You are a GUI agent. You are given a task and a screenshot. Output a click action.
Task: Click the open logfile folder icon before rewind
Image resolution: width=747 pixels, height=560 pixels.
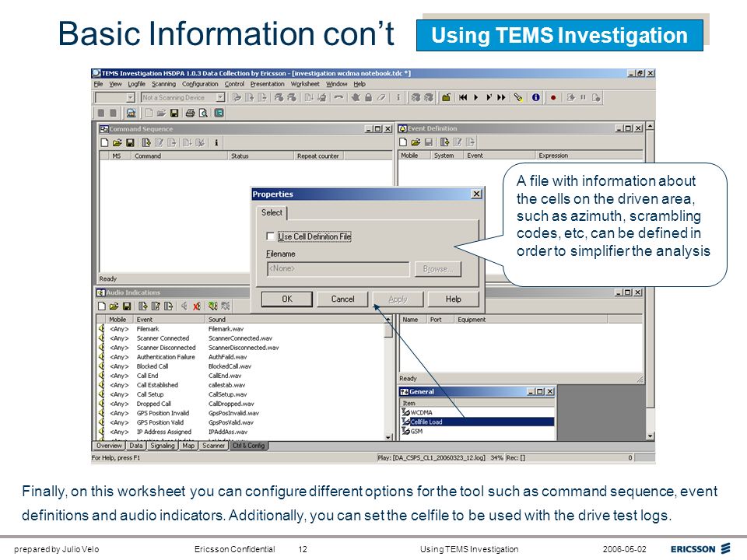click(446, 98)
